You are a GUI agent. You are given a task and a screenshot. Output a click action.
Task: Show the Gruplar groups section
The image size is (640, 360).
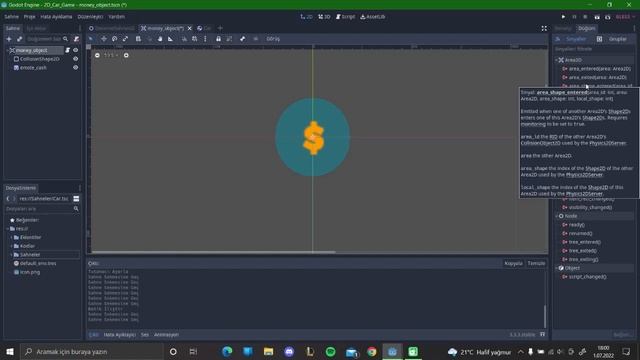coord(612,39)
